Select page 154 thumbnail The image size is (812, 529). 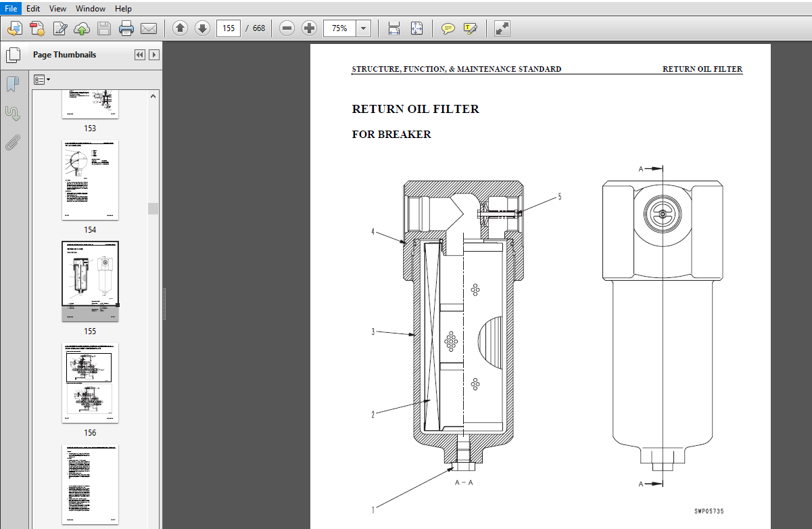pyautogui.click(x=90, y=180)
